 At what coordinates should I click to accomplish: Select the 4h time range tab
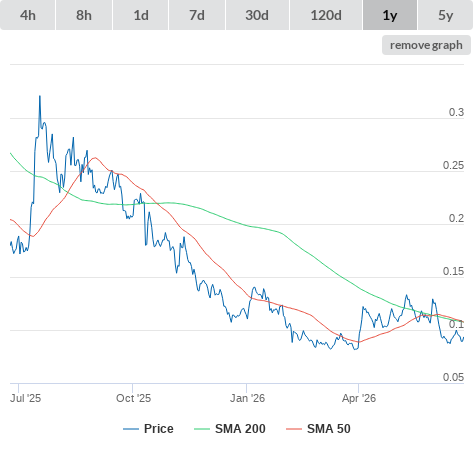coord(28,15)
